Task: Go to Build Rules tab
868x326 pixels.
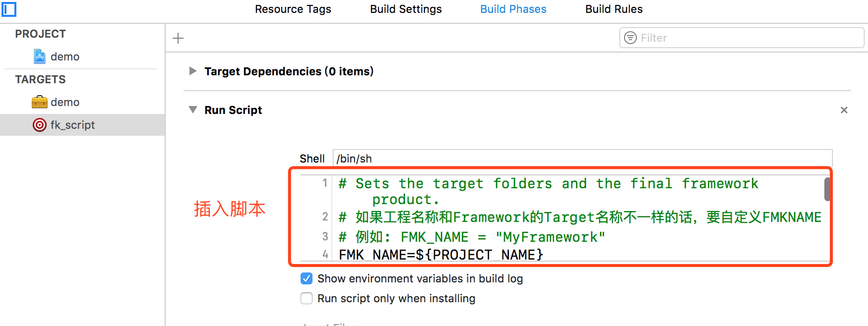Action: click(x=614, y=9)
